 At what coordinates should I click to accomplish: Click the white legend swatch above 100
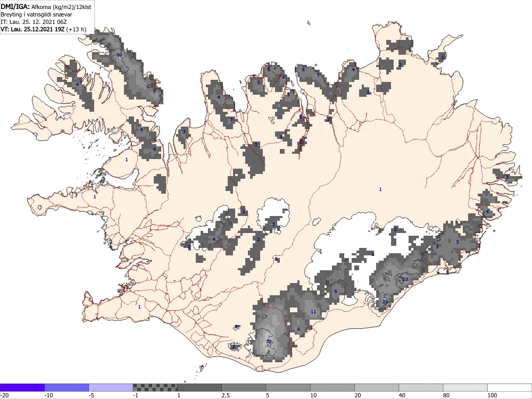510,387
